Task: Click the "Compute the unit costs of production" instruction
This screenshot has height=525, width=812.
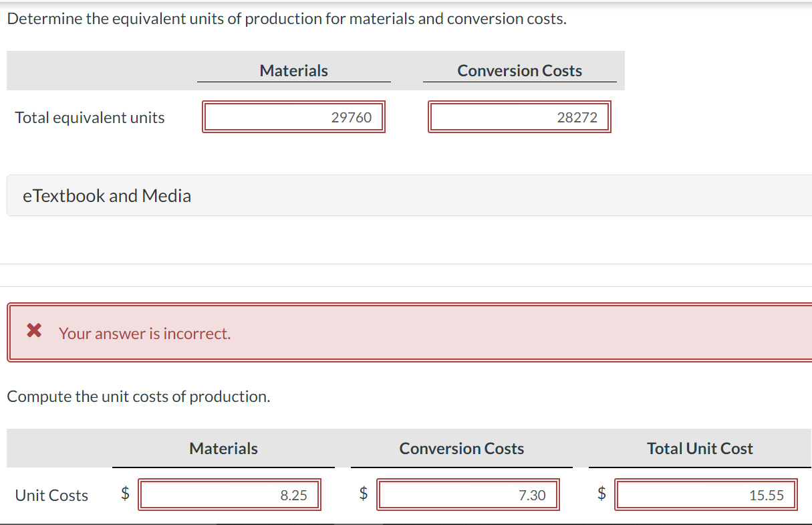Action: (x=138, y=397)
